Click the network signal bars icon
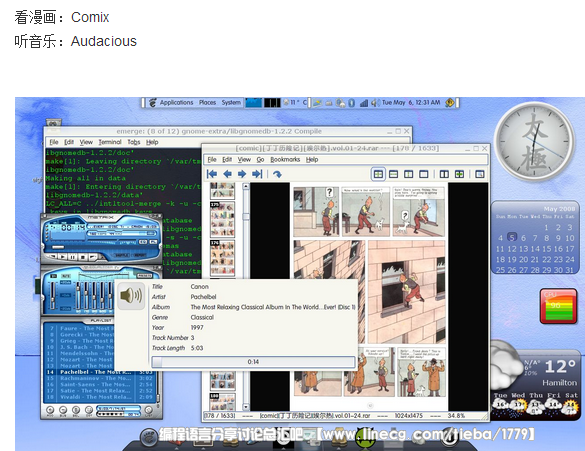Screen dimensions: 585x451 (x=364, y=103)
